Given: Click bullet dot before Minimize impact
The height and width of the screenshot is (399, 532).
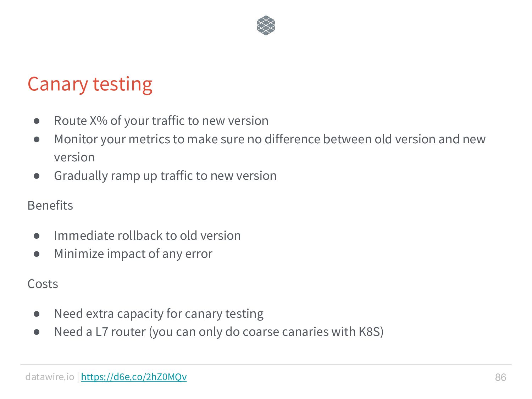Looking at the screenshot, I should click(x=37, y=254).
